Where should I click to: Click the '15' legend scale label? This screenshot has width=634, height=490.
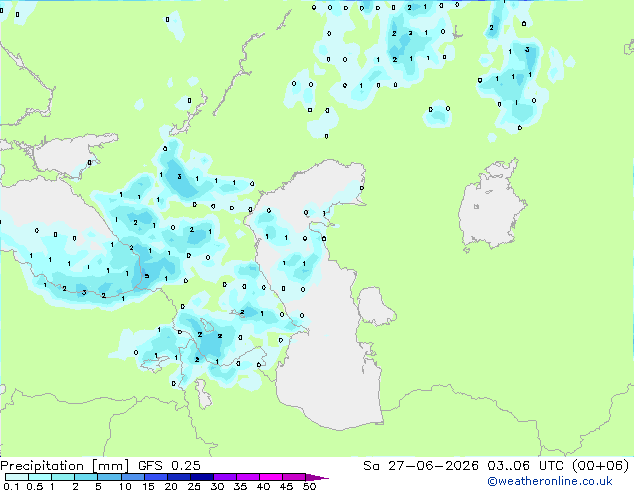pyautogui.click(x=148, y=486)
